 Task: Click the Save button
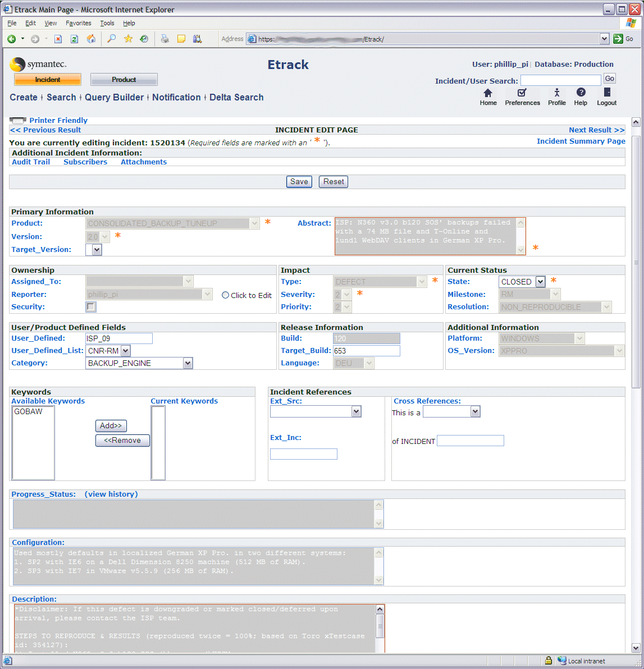299,182
